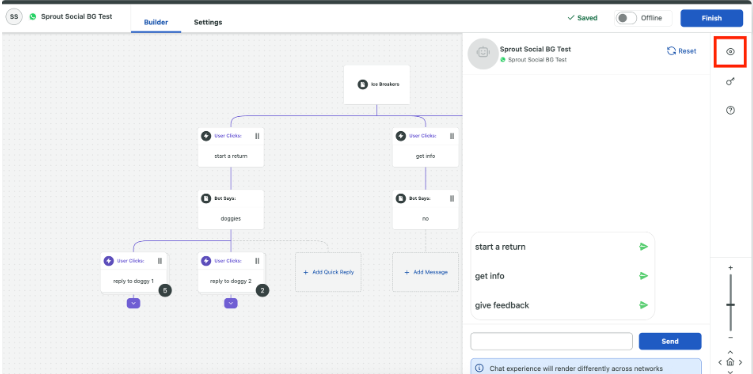753x374 pixels.
Task: Click the key icon in right sidebar
Action: pos(730,82)
